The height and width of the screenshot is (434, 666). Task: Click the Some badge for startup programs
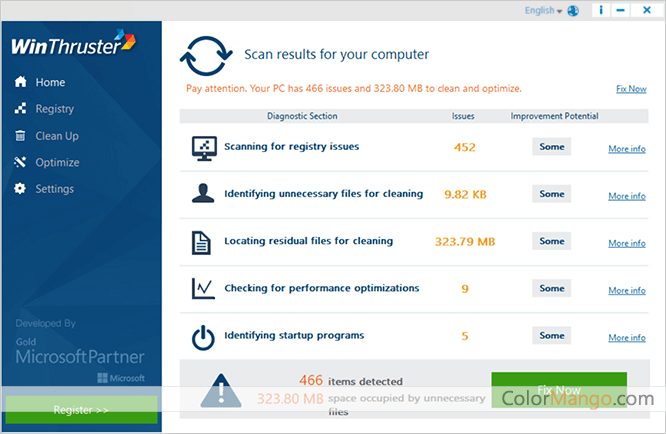[551, 335]
